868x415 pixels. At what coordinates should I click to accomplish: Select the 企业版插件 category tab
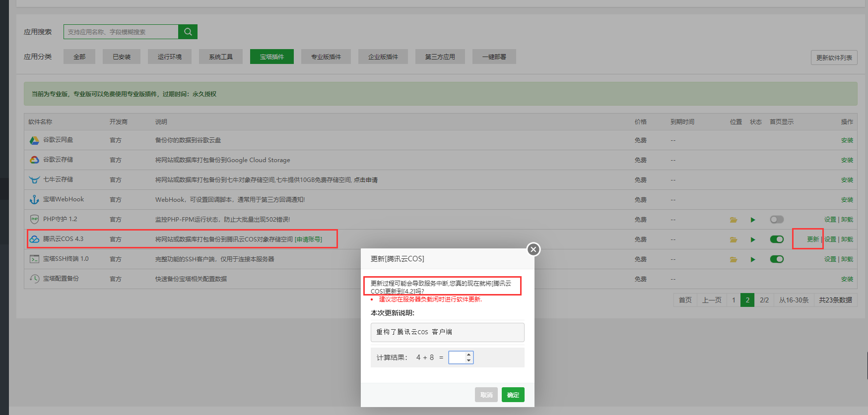[383, 57]
